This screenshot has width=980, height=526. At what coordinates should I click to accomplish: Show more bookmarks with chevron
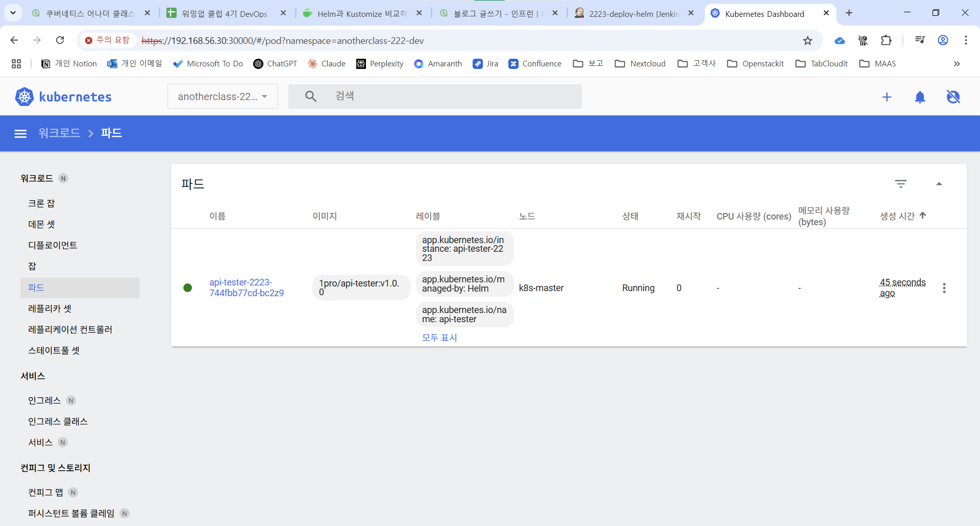pyautogui.click(x=957, y=64)
